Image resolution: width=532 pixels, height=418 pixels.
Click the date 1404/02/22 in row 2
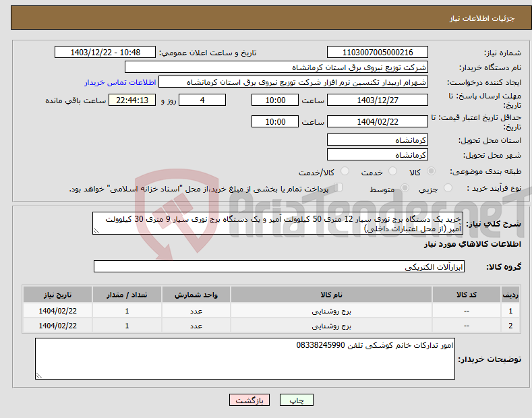point(58,326)
